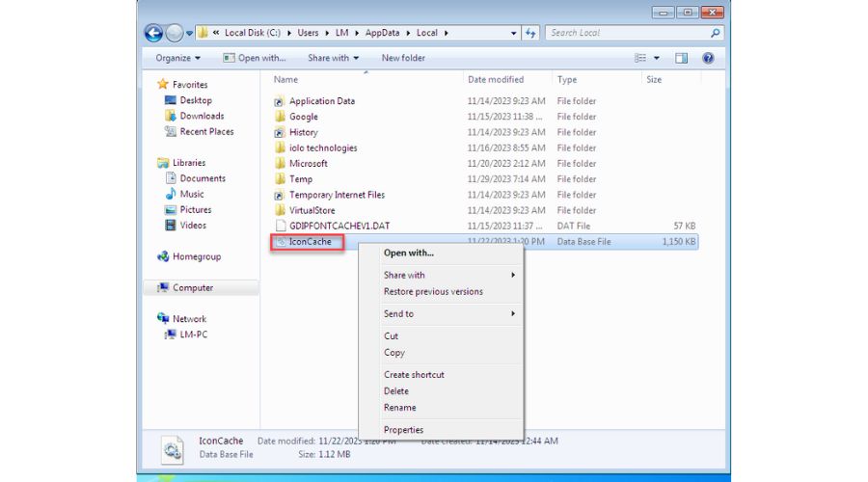Viewport: 868px width, 482px height.
Task: Select AppData in the breadcrumb path
Action: (382, 33)
